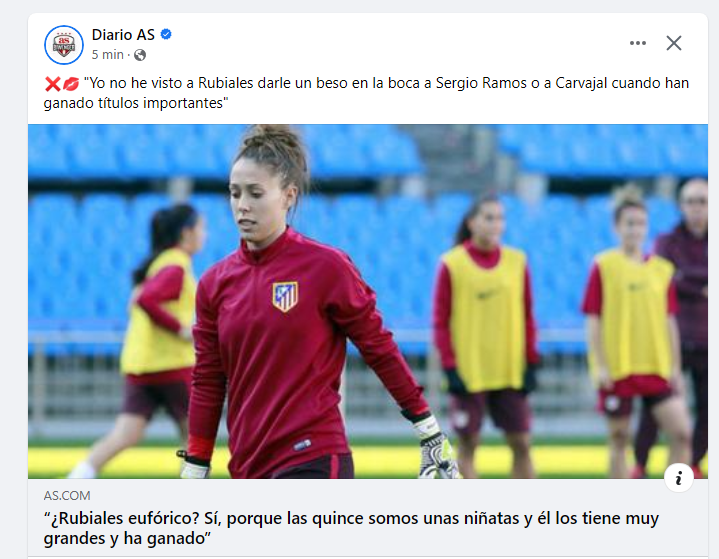Screen dimensions: 719x559
Task: Click the Atlético crest on red jersey
Action: [285, 296]
